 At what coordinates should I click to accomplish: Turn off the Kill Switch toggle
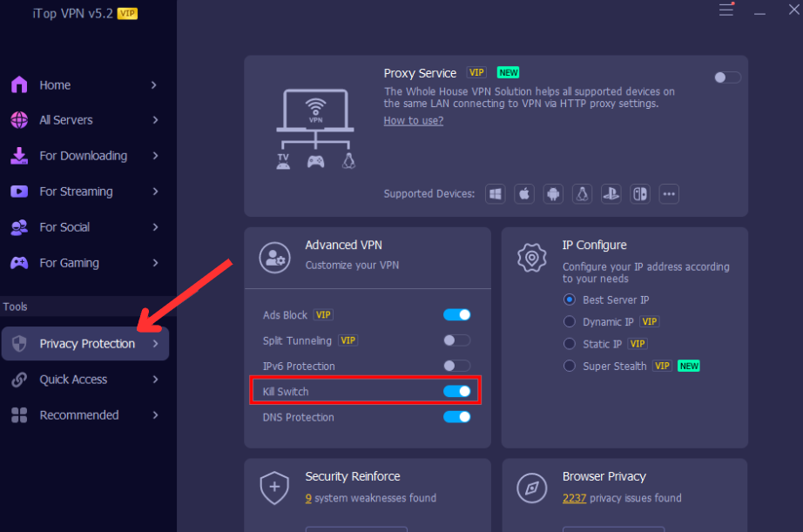(457, 391)
